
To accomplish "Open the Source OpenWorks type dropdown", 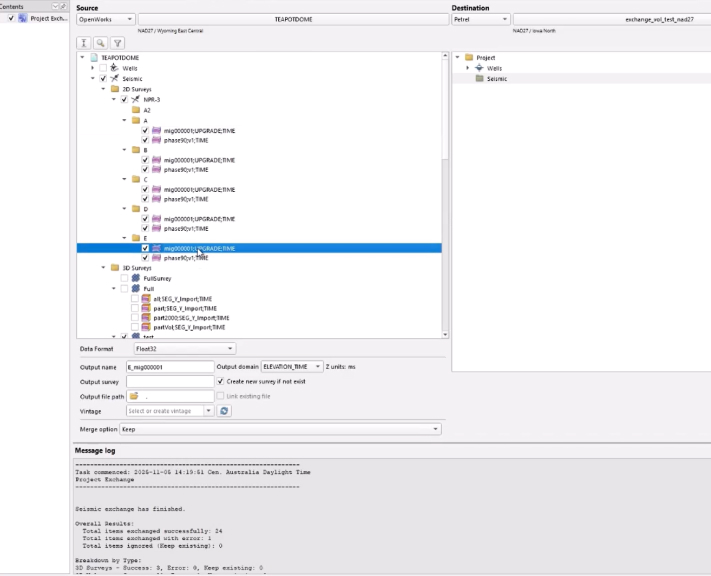I will point(105,19).
